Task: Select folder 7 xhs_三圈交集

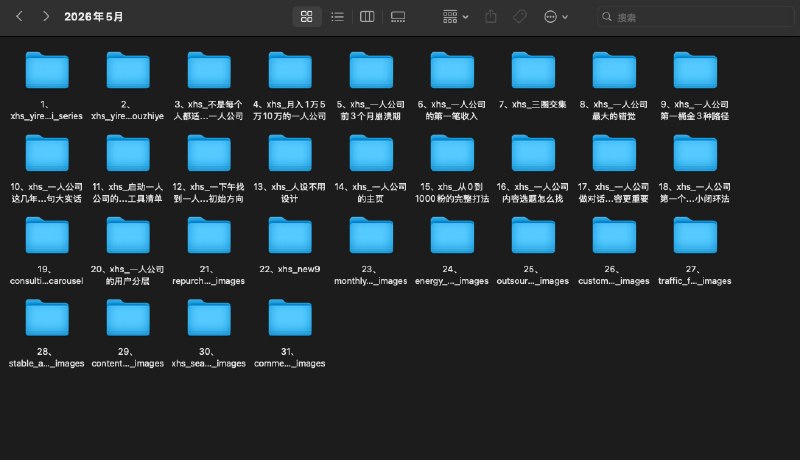Action: pyautogui.click(x=532, y=70)
